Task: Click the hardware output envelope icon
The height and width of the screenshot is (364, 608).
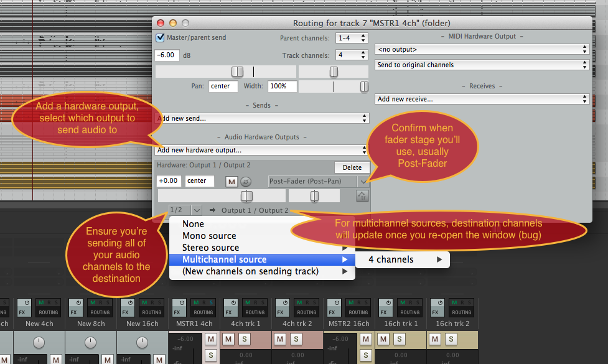Action: click(362, 196)
